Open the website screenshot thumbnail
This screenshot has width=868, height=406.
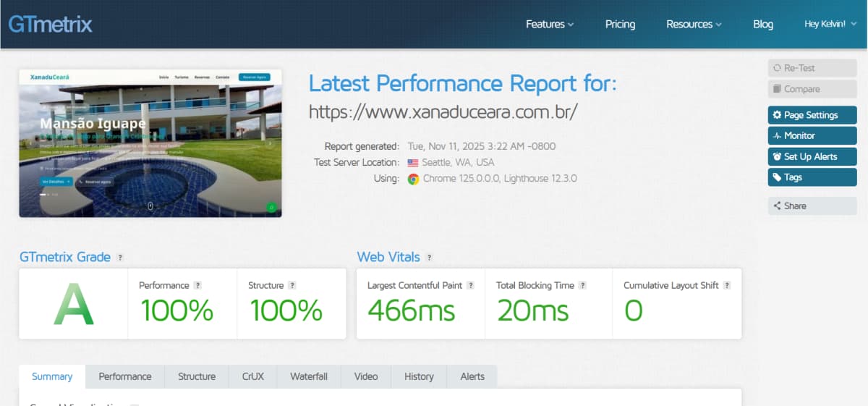[x=150, y=143]
